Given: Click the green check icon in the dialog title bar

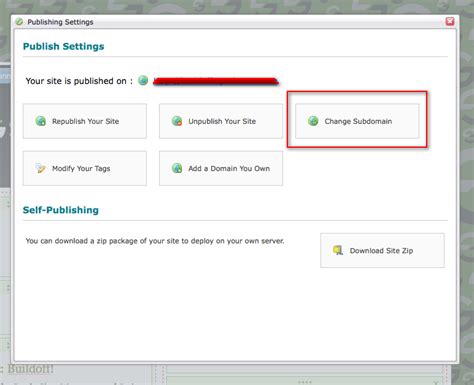Looking at the screenshot, I should 19,22.
